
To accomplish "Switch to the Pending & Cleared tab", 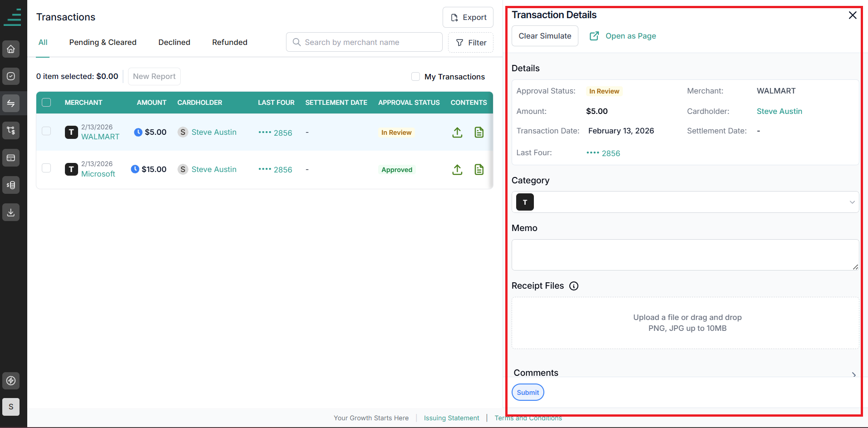I will [103, 42].
